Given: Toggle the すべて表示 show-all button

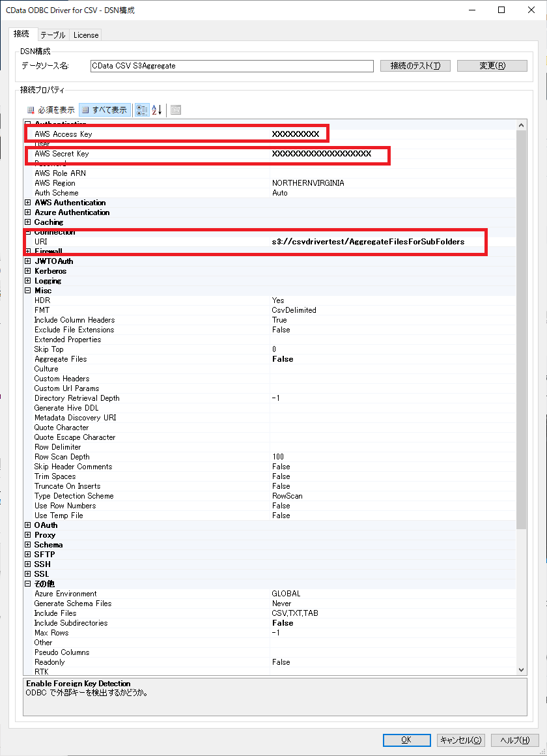Looking at the screenshot, I should (x=105, y=110).
